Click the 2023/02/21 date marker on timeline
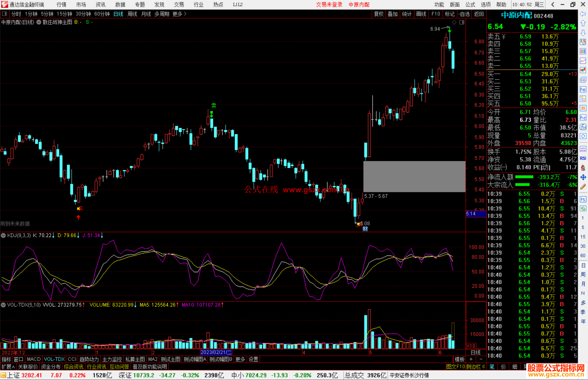This screenshot has width=588, height=380. pos(216,352)
